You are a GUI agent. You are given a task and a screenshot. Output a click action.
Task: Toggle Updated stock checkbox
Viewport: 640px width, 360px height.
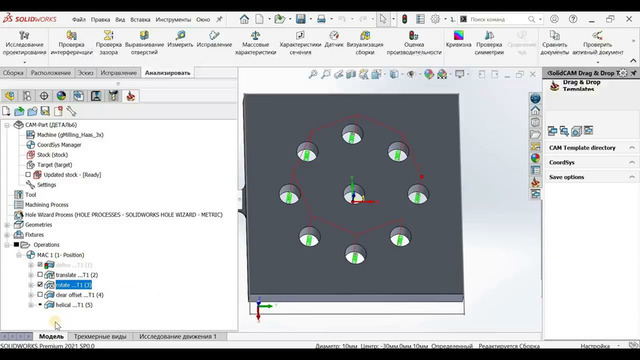click(x=28, y=175)
